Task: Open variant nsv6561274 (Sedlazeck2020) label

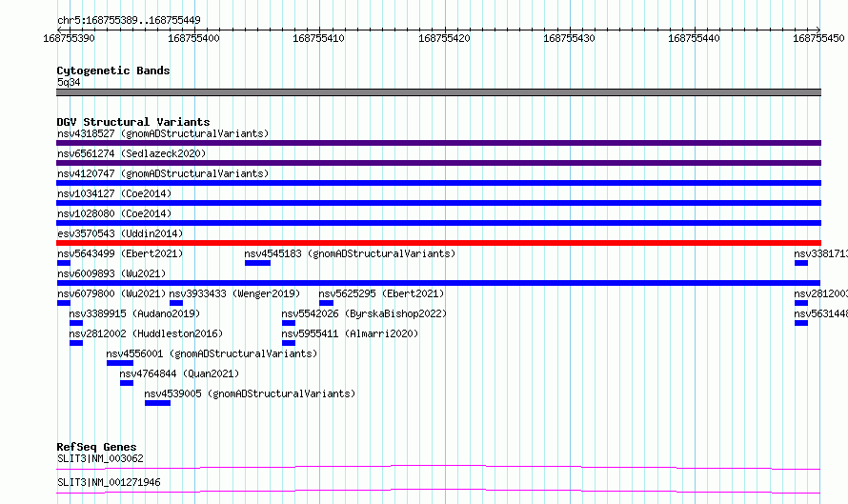Action: pos(131,153)
